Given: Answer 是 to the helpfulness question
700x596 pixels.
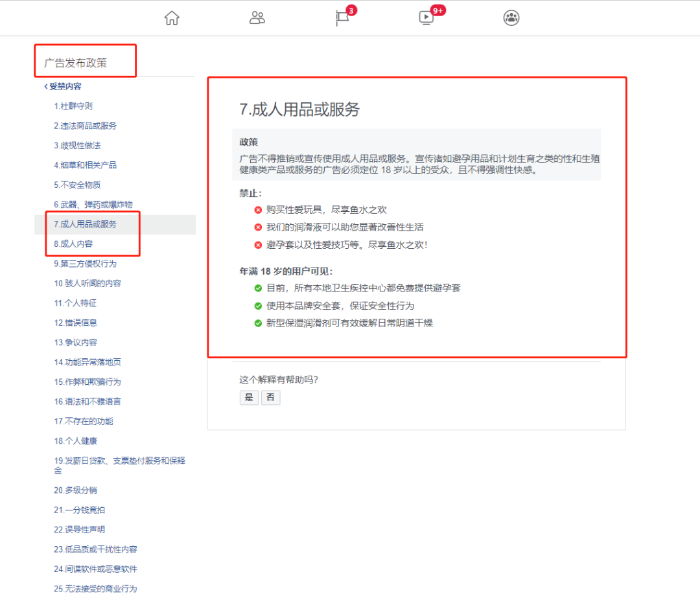Looking at the screenshot, I should click(x=249, y=397).
